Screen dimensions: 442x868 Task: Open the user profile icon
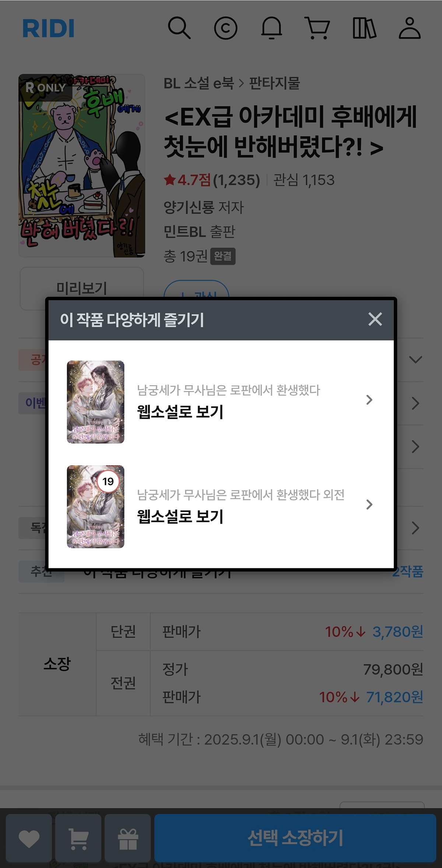410,28
